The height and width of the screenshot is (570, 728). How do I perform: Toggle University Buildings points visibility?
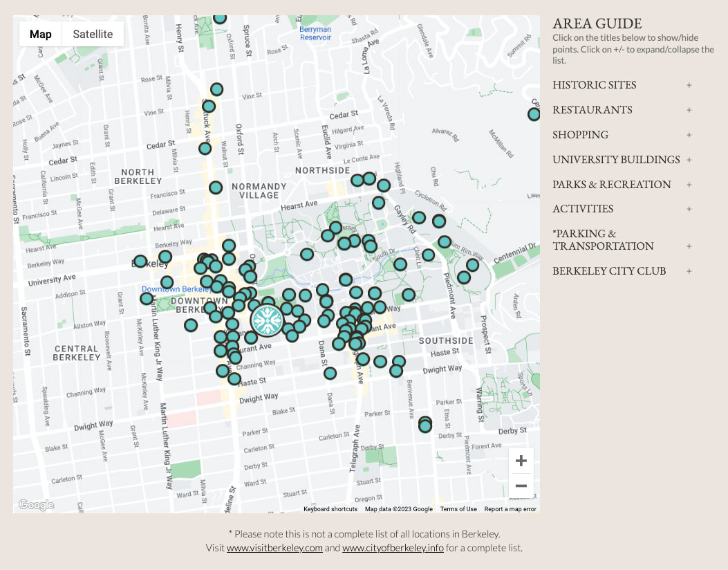tap(616, 160)
